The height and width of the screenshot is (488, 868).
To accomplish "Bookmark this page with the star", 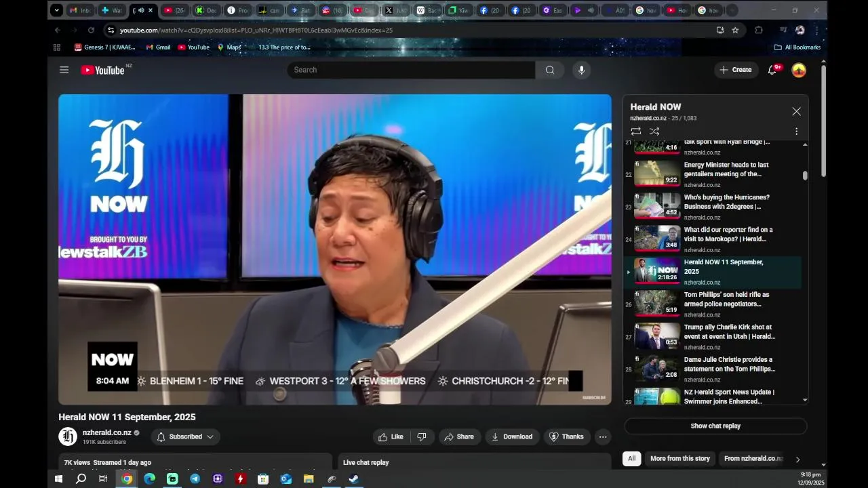I will pos(735,30).
